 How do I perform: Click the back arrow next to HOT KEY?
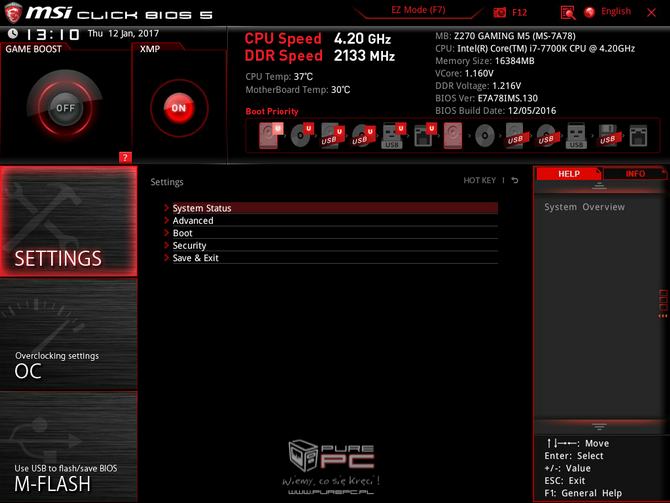[515, 180]
